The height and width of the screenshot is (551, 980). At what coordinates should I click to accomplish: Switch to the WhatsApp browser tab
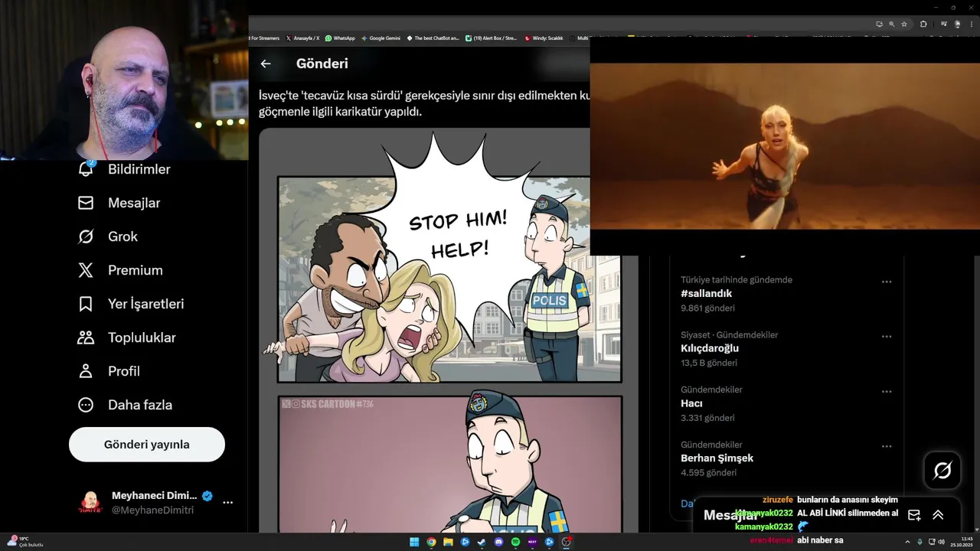pos(340,37)
